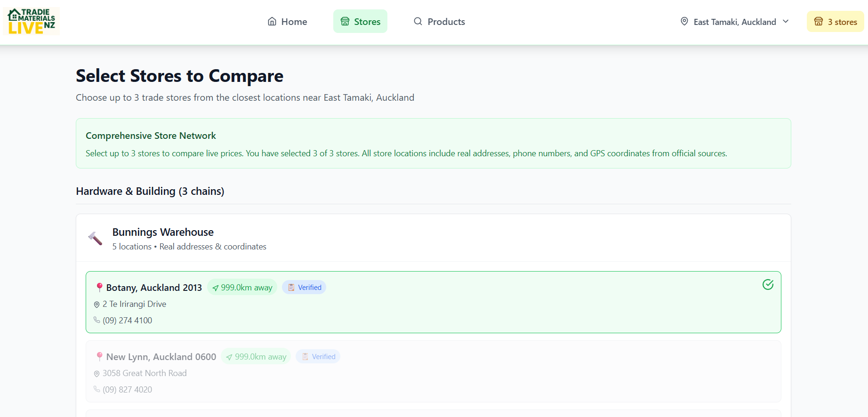Click the Verified badge on New Lynn
868x417 pixels.
click(318, 356)
